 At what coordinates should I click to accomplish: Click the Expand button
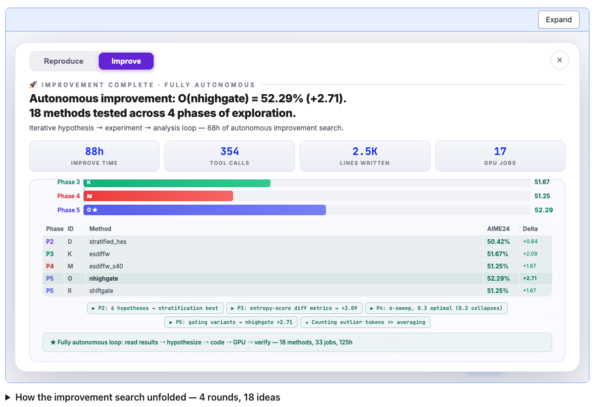point(558,20)
